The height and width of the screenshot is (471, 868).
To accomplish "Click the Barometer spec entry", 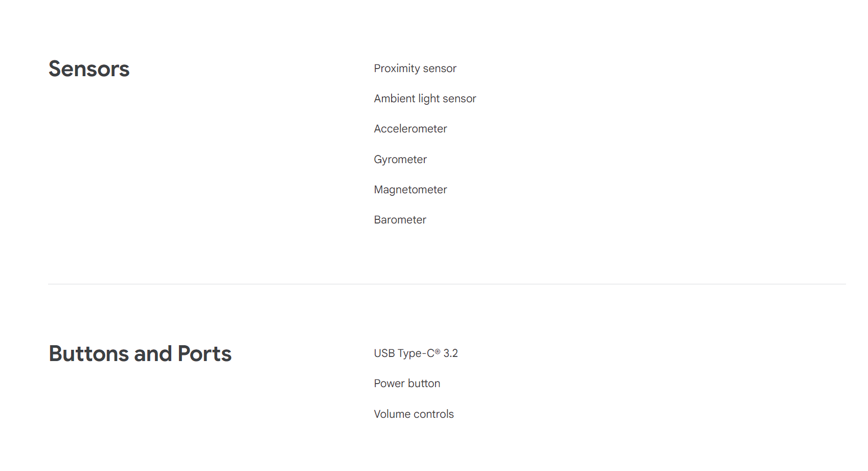I will click(x=400, y=220).
